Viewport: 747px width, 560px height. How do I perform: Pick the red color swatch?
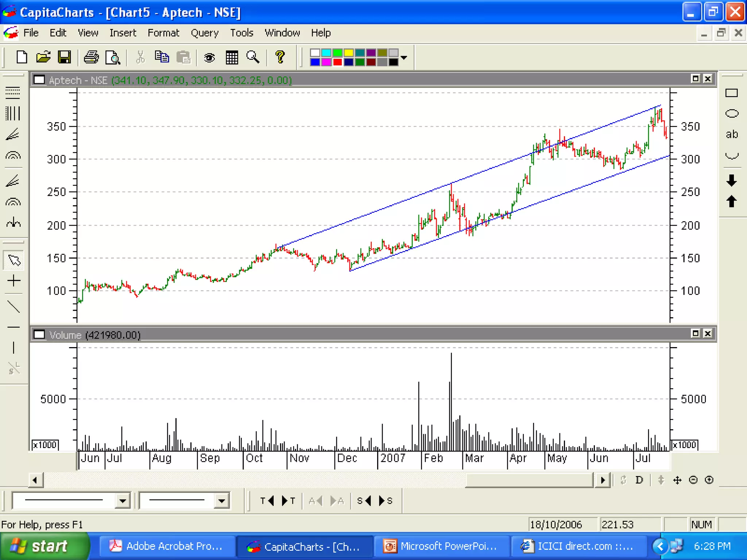point(337,62)
